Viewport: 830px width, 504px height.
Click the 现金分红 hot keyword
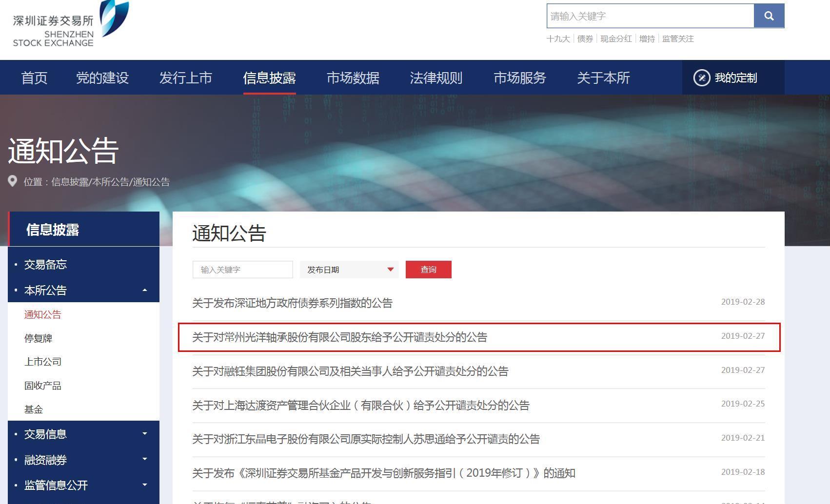616,39
